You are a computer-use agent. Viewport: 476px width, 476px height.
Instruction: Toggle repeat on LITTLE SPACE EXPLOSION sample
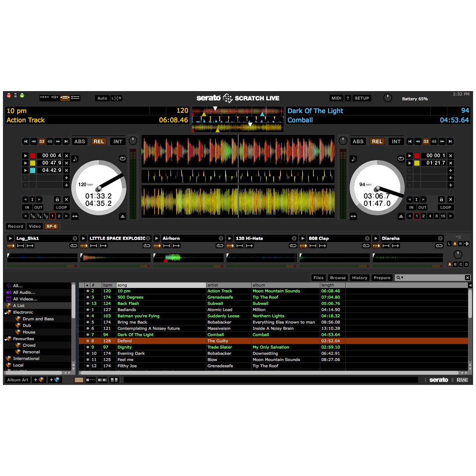click(147, 246)
